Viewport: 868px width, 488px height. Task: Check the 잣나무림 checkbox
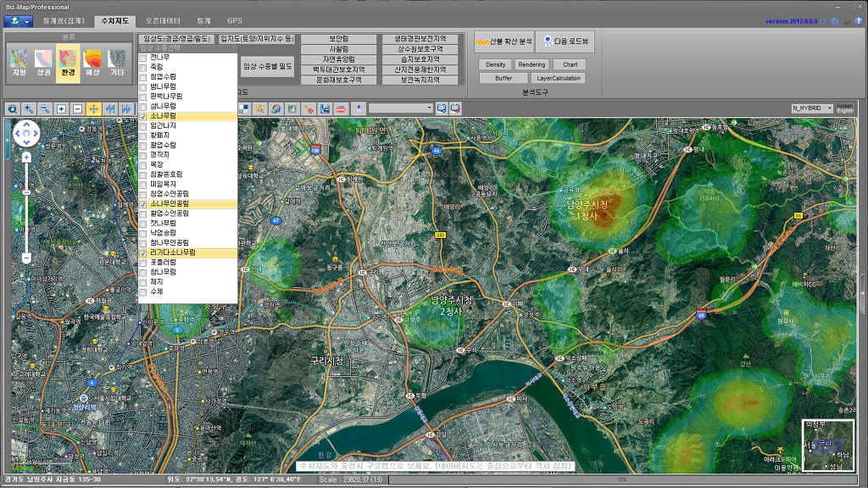click(143, 223)
